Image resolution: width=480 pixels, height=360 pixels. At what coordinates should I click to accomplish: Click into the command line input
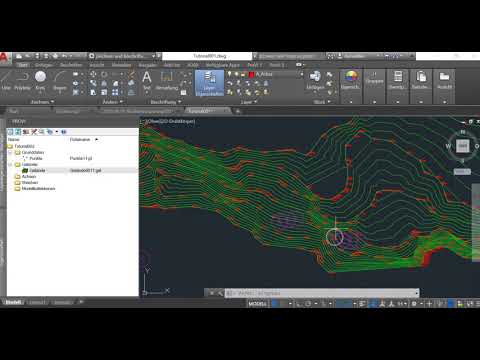point(322,293)
